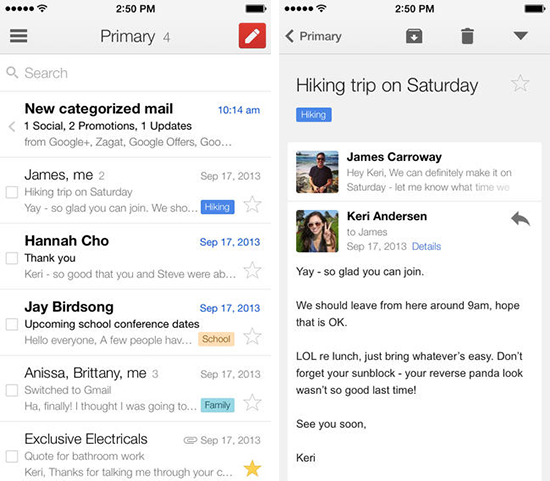Expand the New categorized mail left chevron
The image size is (550, 481).
click(12, 126)
